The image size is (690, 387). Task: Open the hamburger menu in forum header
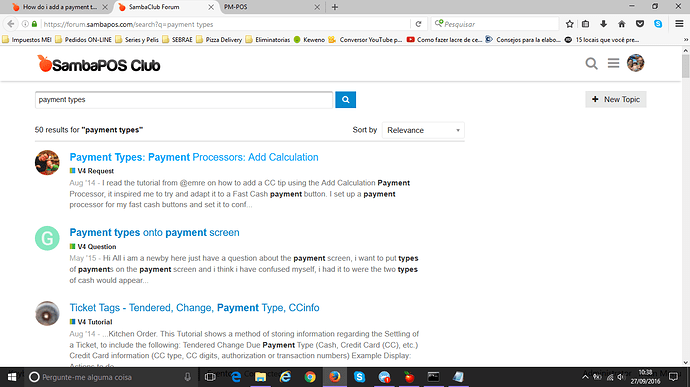click(613, 63)
